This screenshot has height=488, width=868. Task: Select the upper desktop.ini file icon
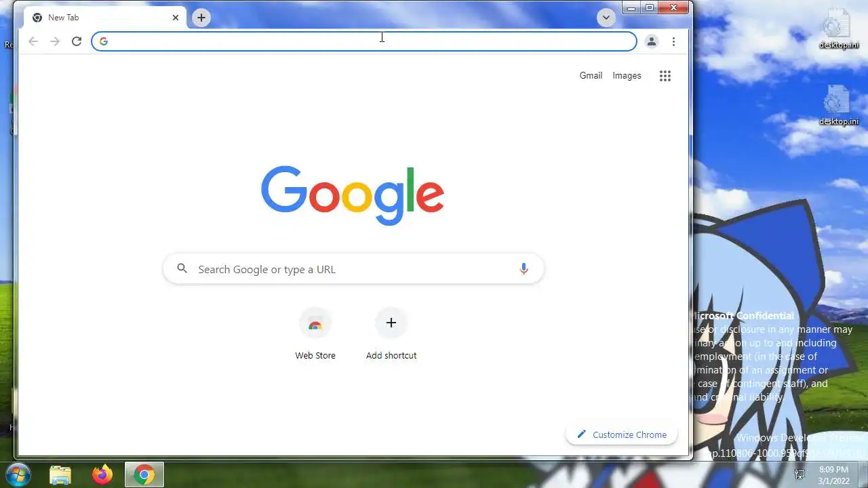[838, 30]
